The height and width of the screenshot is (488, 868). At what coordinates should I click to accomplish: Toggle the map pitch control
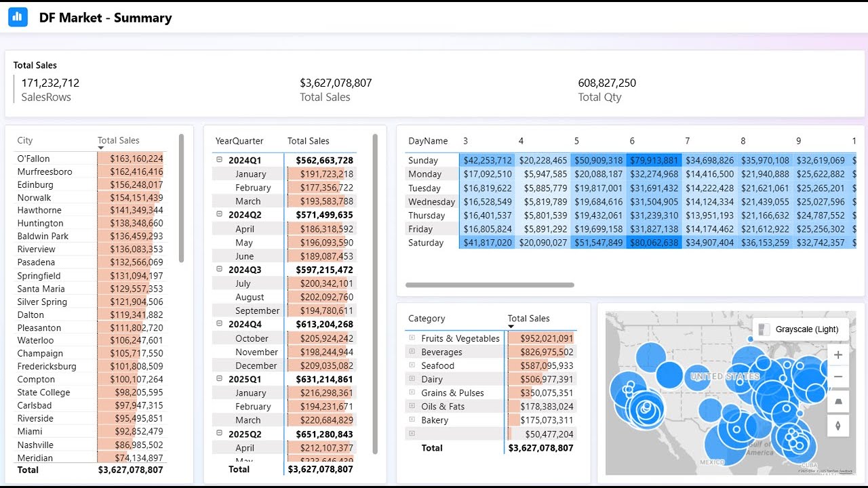click(838, 401)
